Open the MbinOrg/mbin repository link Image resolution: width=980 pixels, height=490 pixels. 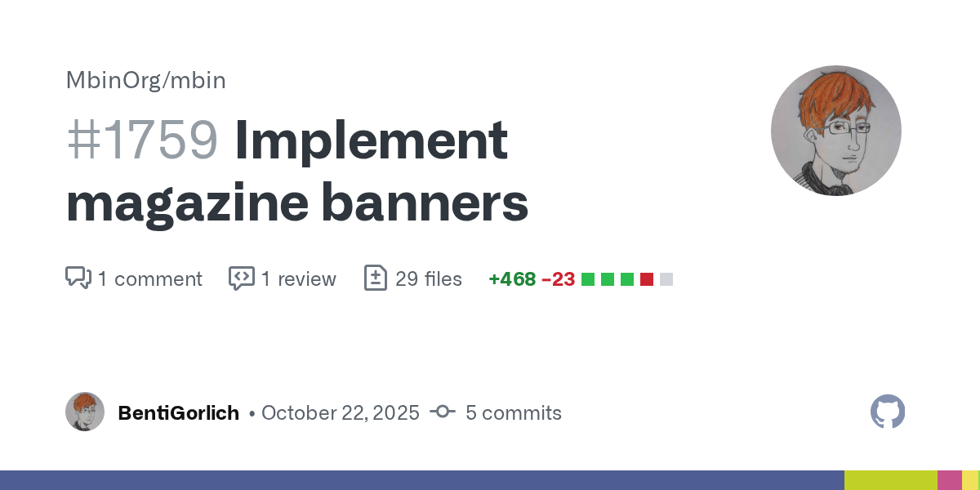tap(145, 80)
